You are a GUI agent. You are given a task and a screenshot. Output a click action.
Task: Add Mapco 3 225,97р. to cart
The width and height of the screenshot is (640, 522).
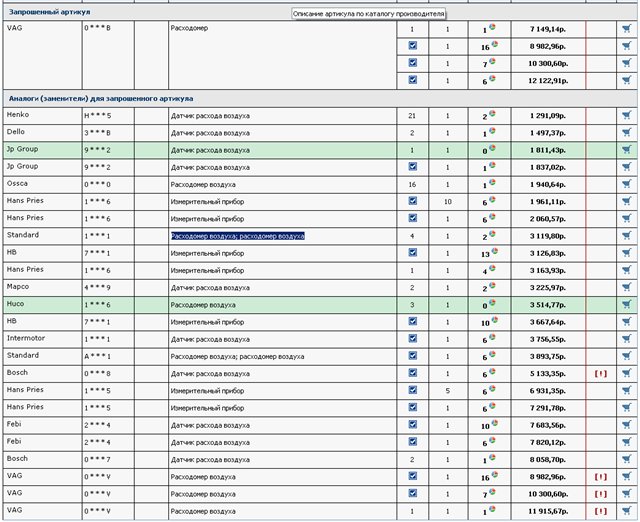pos(627,287)
